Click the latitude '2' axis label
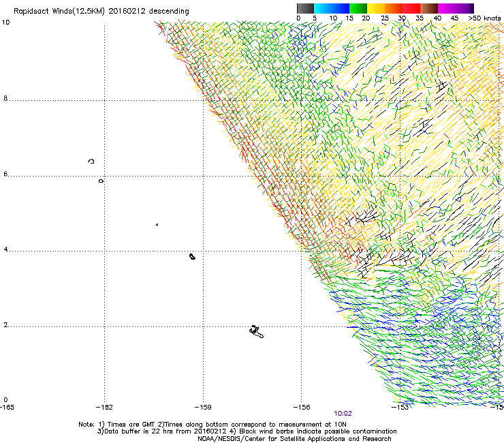The image size is (504, 443). (x=5, y=325)
